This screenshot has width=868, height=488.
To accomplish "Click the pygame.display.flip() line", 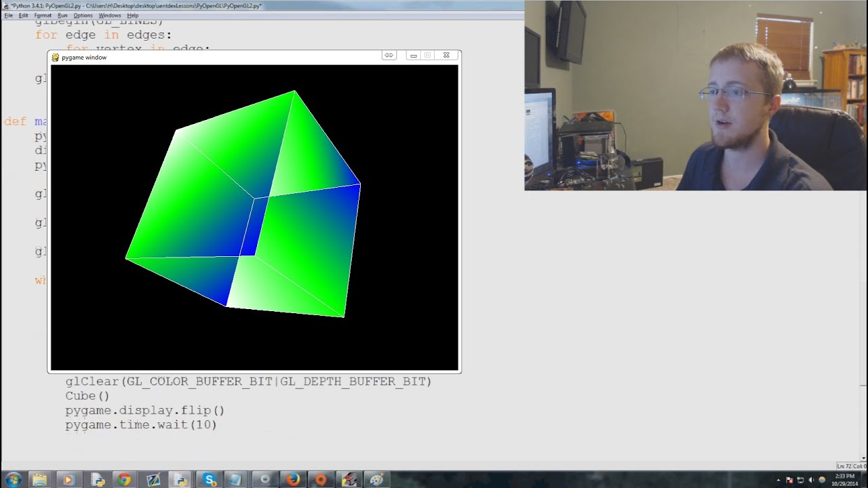I will (144, 411).
